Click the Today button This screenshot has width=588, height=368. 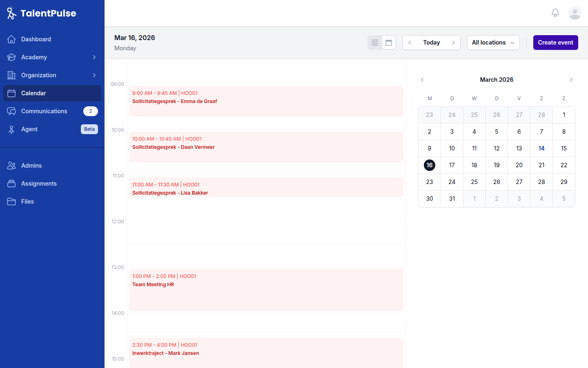click(432, 42)
